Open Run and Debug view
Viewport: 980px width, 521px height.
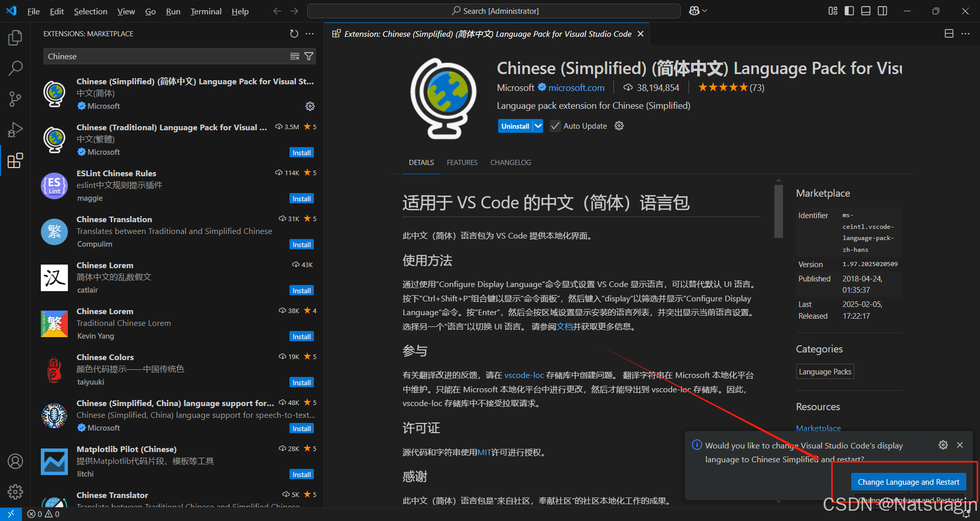(x=15, y=130)
